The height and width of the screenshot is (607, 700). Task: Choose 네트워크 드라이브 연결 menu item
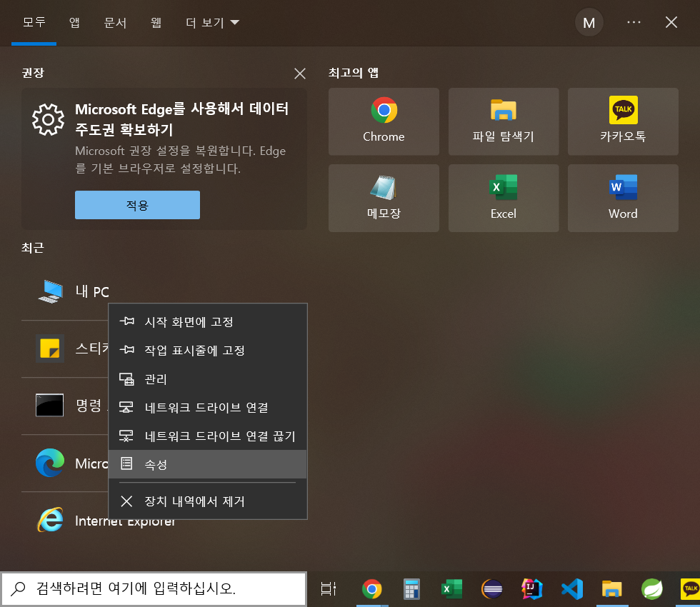click(x=208, y=408)
